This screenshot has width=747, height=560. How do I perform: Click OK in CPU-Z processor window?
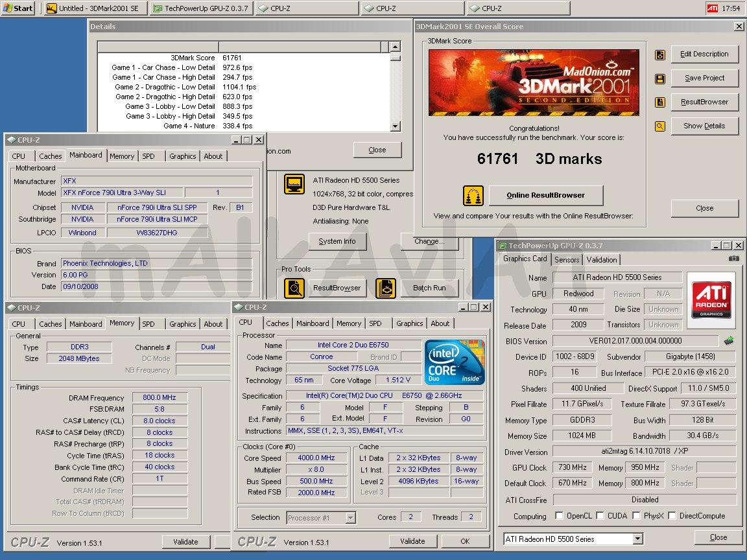[x=465, y=541]
